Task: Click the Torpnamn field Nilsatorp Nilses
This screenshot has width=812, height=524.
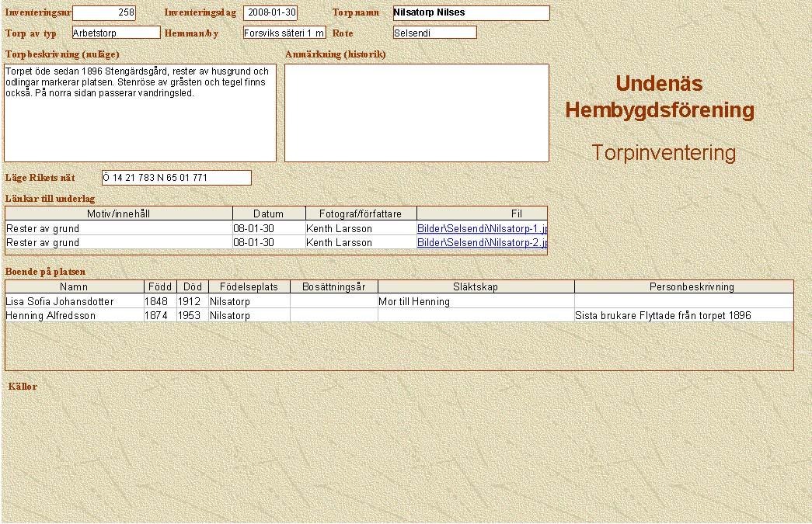Action: pos(471,13)
